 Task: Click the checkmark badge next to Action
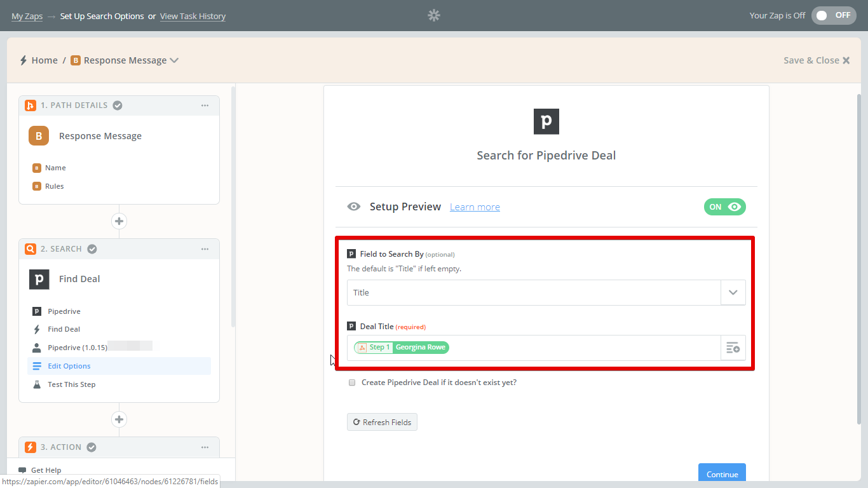[92, 447]
